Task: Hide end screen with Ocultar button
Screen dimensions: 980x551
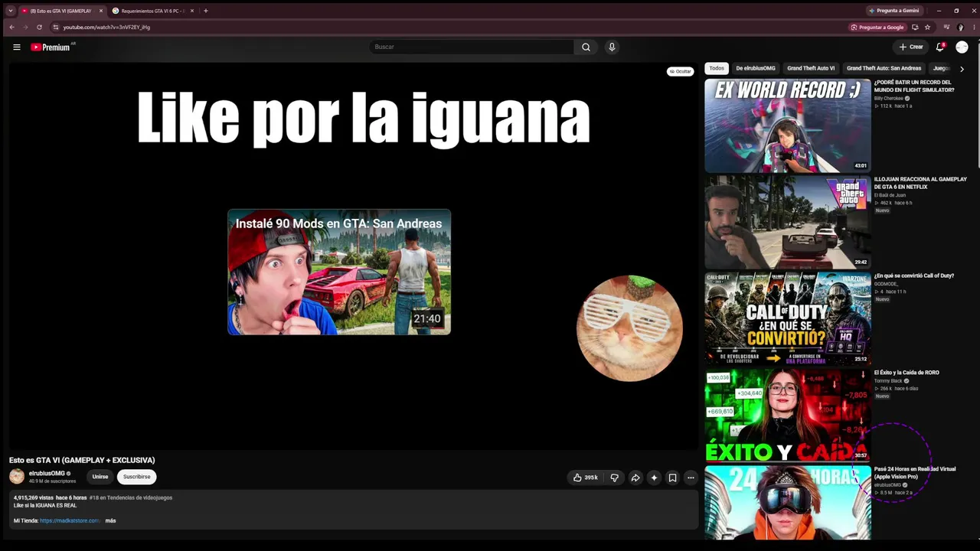Action: point(680,71)
